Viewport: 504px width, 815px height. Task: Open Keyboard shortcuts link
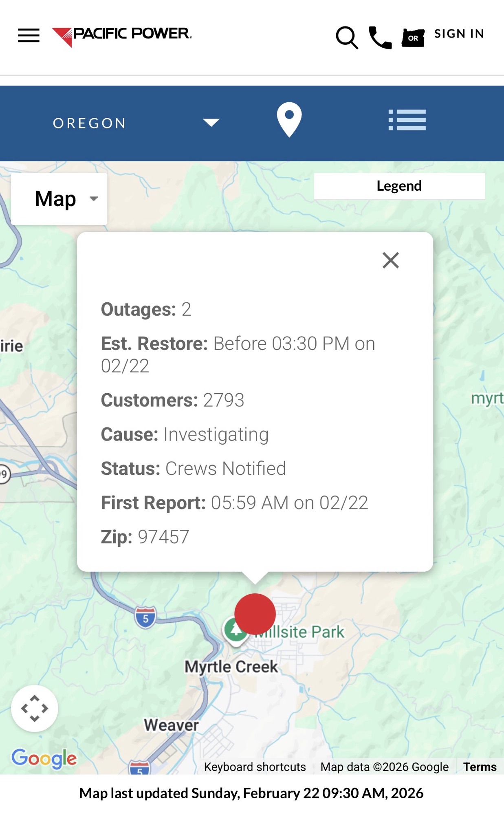255,767
